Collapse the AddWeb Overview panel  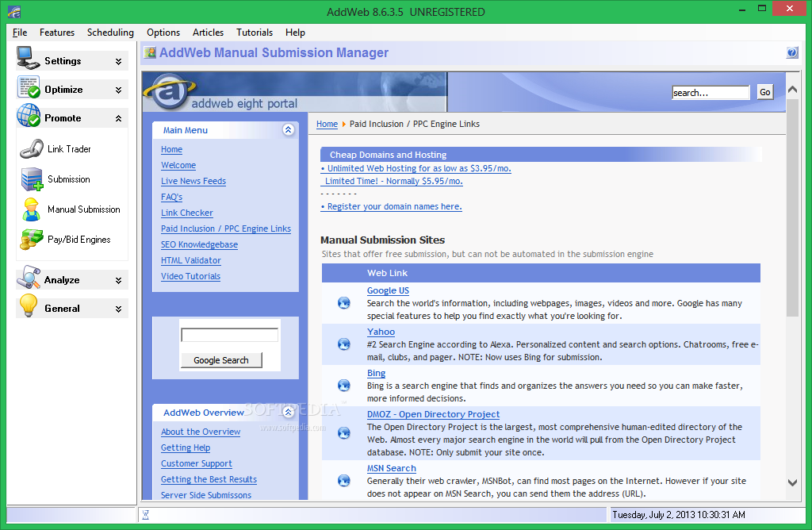pyautogui.click(x=289, y=412)
